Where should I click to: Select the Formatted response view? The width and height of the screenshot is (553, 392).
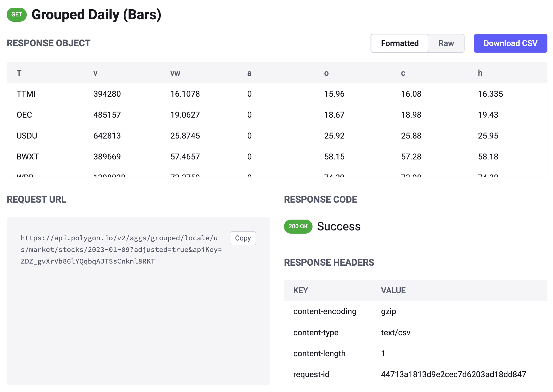pyautogui.click(x=399, y=43)
